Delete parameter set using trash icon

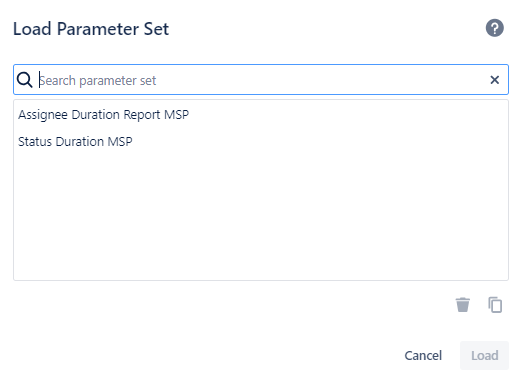point(463,305)
